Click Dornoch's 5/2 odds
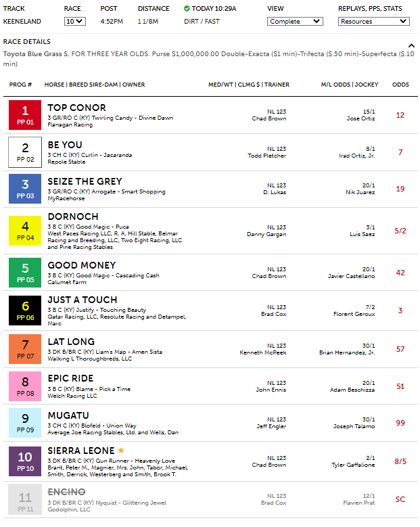 (x=400, y=231)
